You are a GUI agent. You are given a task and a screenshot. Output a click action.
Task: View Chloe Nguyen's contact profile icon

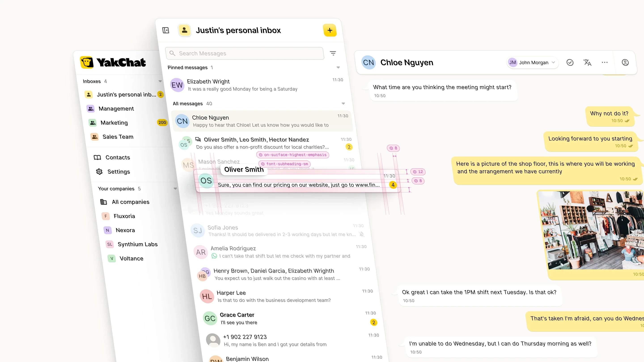[x=625, y=63]
